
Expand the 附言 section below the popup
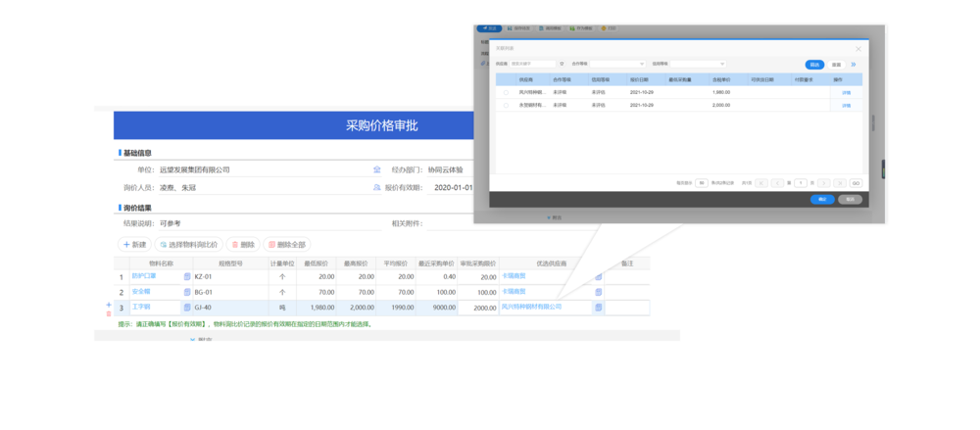coord(554,217)
